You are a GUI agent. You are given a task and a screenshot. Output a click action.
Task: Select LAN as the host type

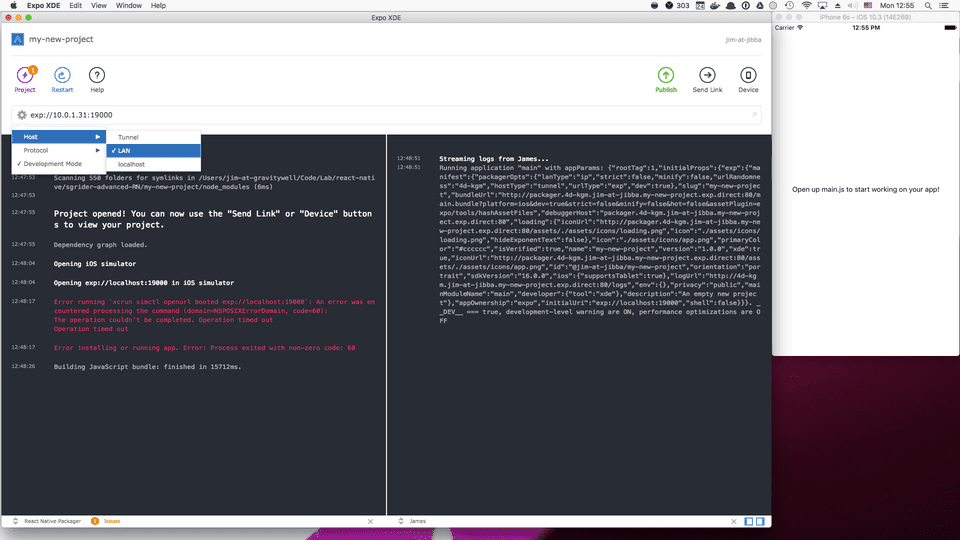pyautogui.click(x=126, y=150)
